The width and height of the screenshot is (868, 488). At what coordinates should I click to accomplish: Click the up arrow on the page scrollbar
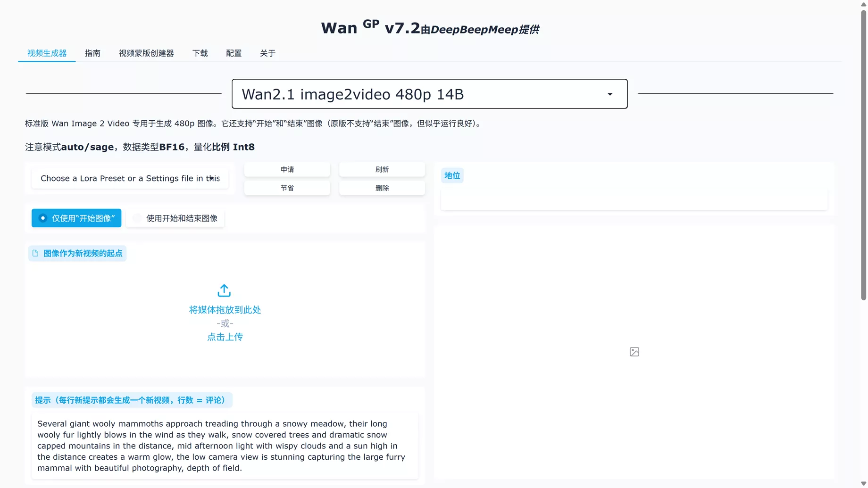862,5
